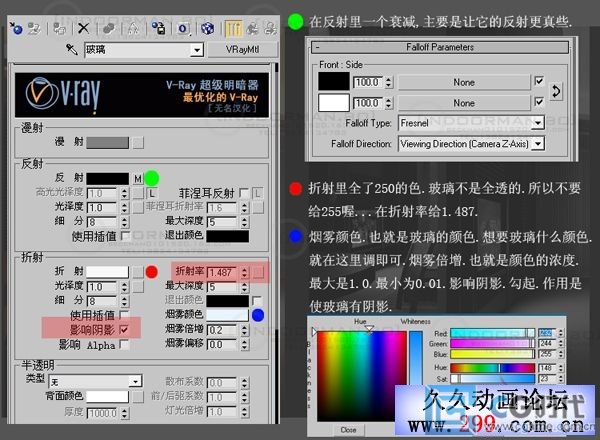
Task: Click the map button beside 漫射 swatch
Action: (x=138, y=143)
